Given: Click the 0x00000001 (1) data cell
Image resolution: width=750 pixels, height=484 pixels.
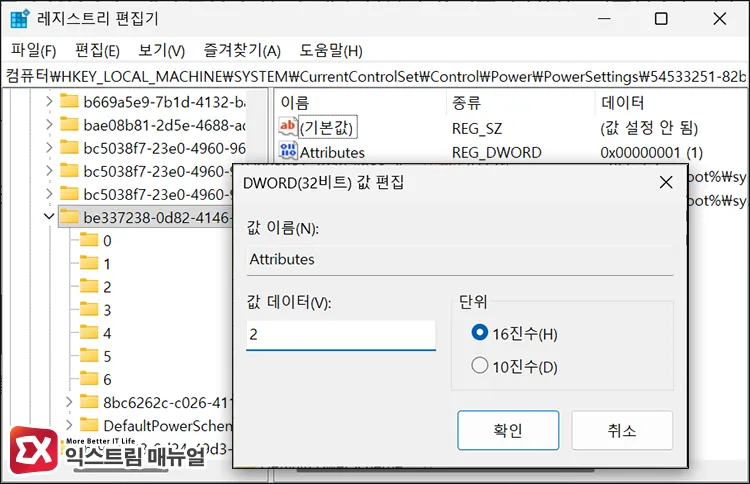Looking at the screenshot, I should (651, 153).
